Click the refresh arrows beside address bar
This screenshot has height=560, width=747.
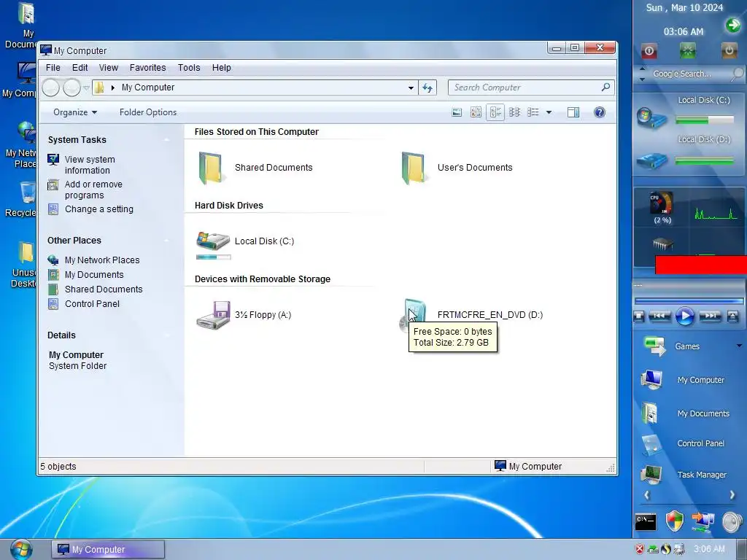(x=427, y=87)
